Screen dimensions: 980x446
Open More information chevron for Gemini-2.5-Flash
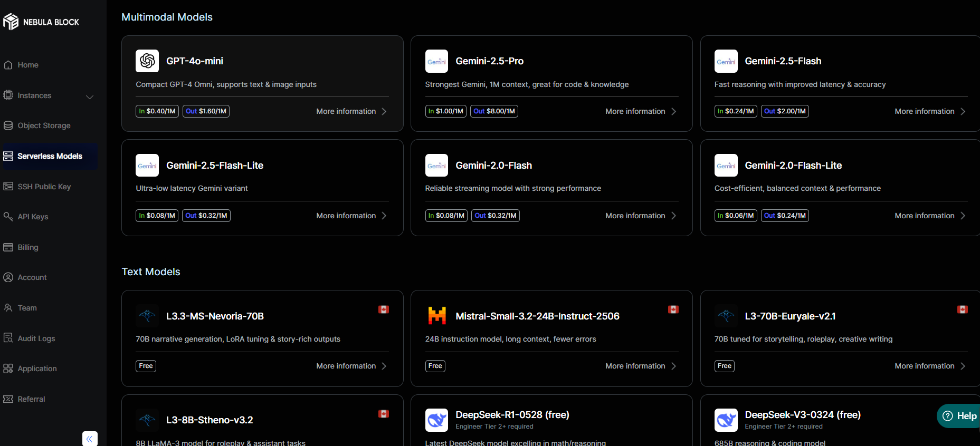click(x=963, y=111)
